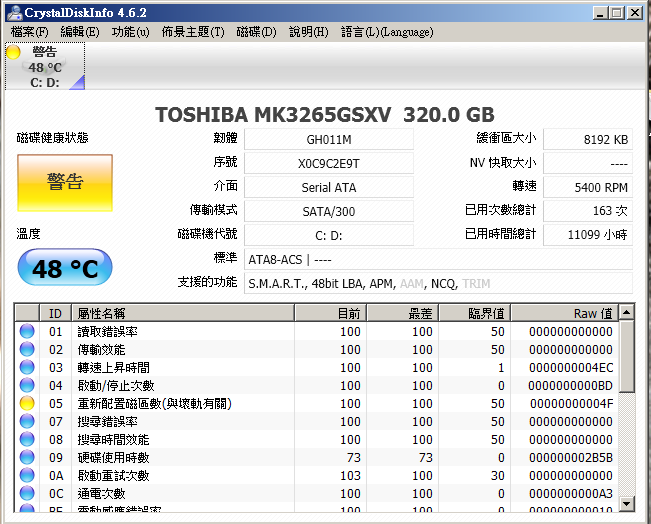Screen dimensions: 651x524
Task: Open the 說明(H) menu
Action: click(308, 32)
